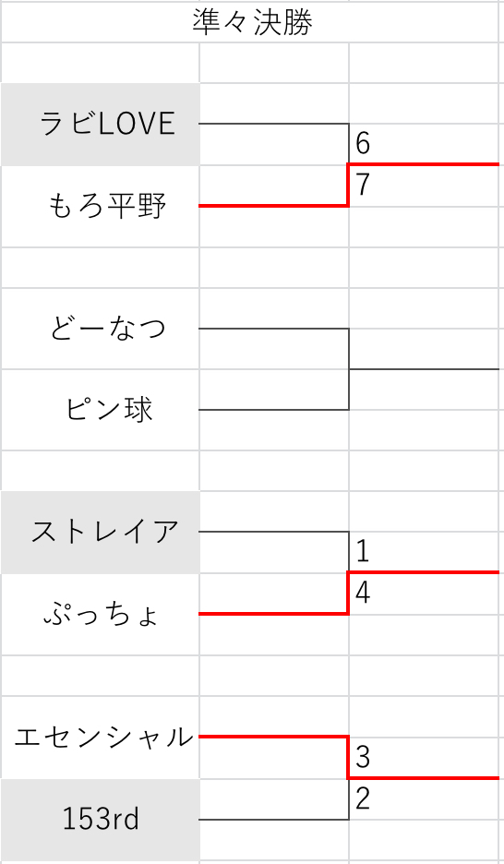Click the score 1 for ストレイア
This screenshot has height=864, width=504.
(x=362, y=553)
